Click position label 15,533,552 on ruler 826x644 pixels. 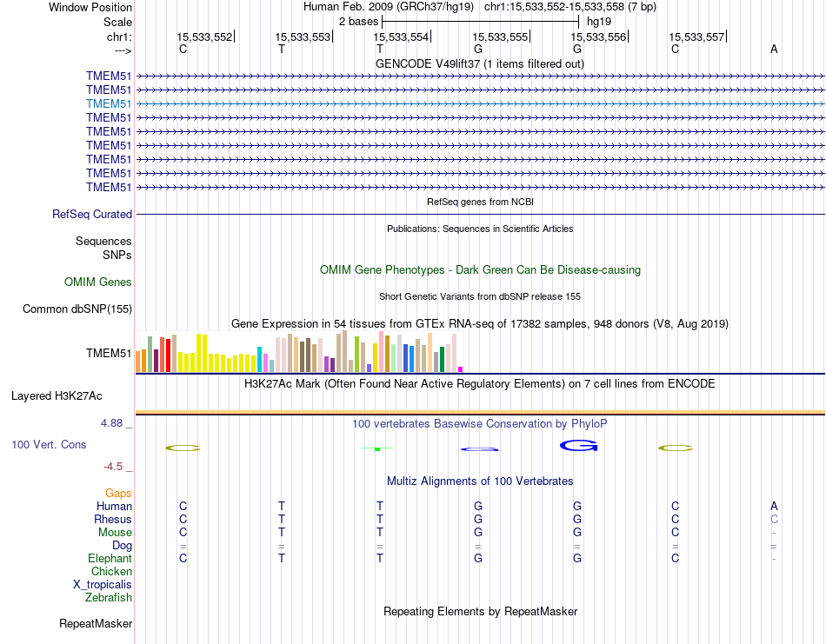point(204,37)
